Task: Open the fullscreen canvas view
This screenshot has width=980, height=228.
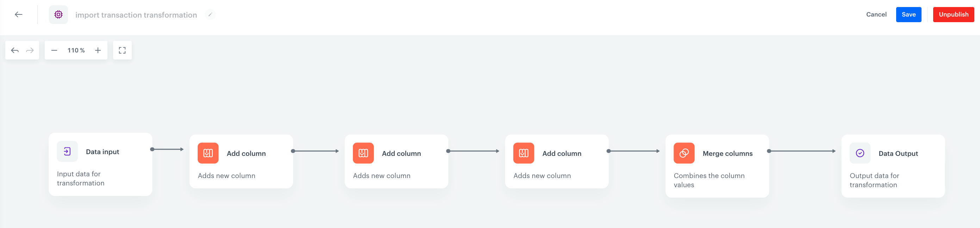Action: [x=122, y=50]
